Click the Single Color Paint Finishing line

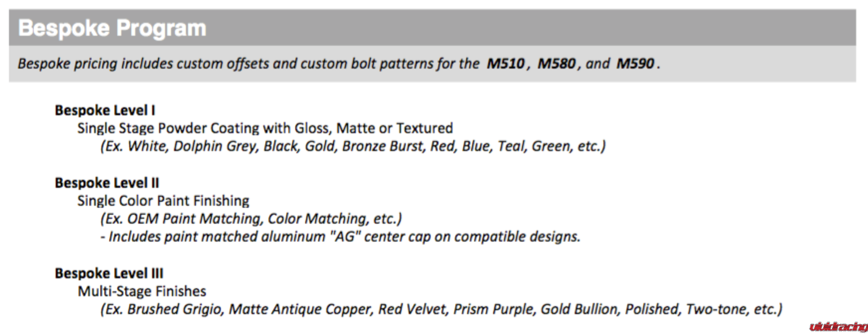163,201
